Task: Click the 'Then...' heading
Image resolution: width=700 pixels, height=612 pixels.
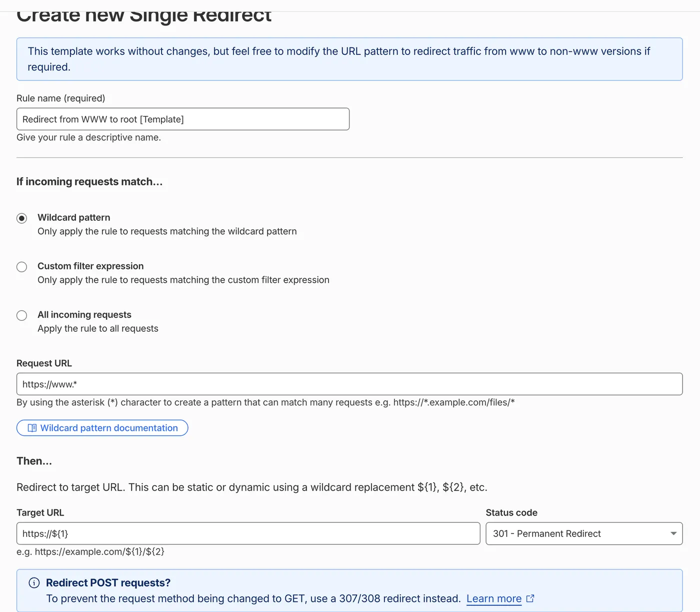Action: coord(34,461)
